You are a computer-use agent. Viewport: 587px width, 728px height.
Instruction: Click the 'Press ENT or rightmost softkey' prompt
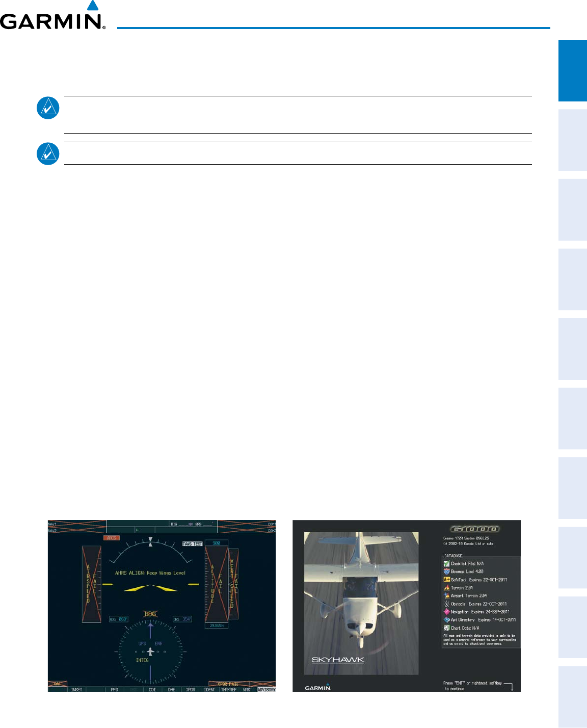473,686
